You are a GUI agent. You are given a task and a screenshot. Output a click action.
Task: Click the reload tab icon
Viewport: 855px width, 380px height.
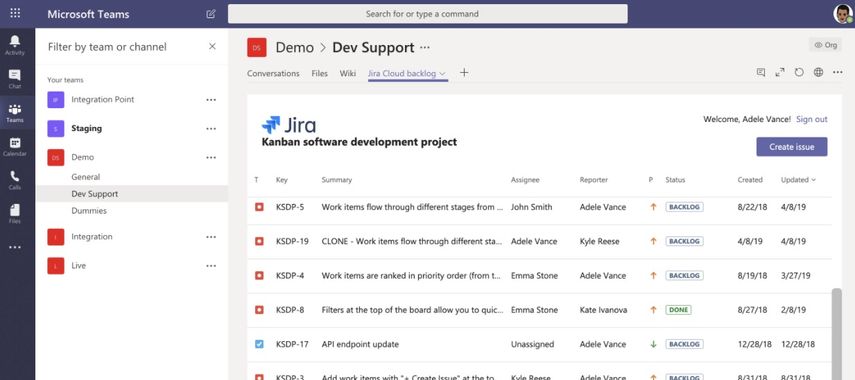coord(799,73)
